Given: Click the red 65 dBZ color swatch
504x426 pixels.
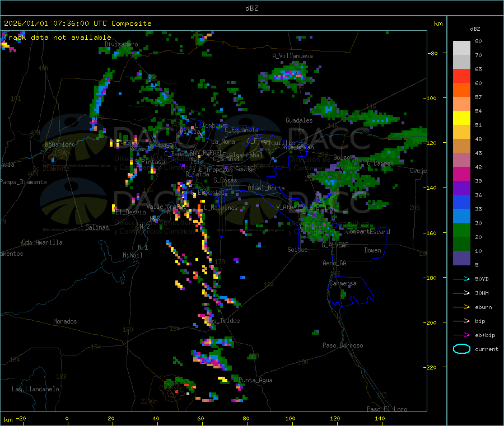Looking at the screenshot, I should click(x=461, y=76).
